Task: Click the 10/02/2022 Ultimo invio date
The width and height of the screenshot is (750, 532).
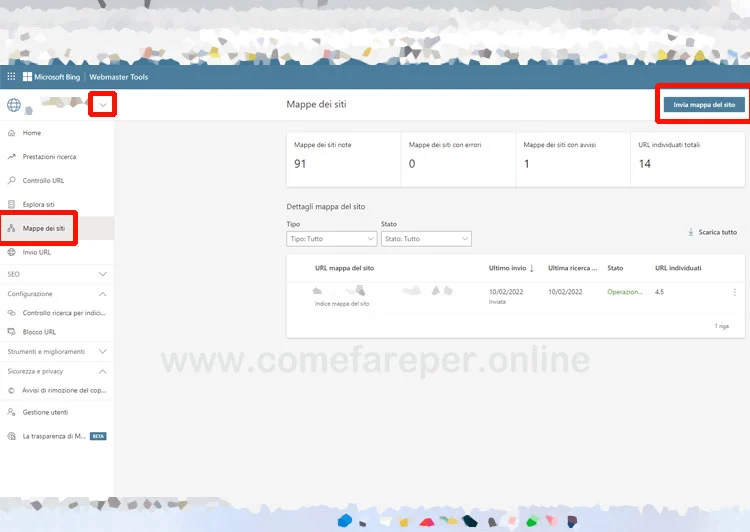Action: [x=506, y=292]
